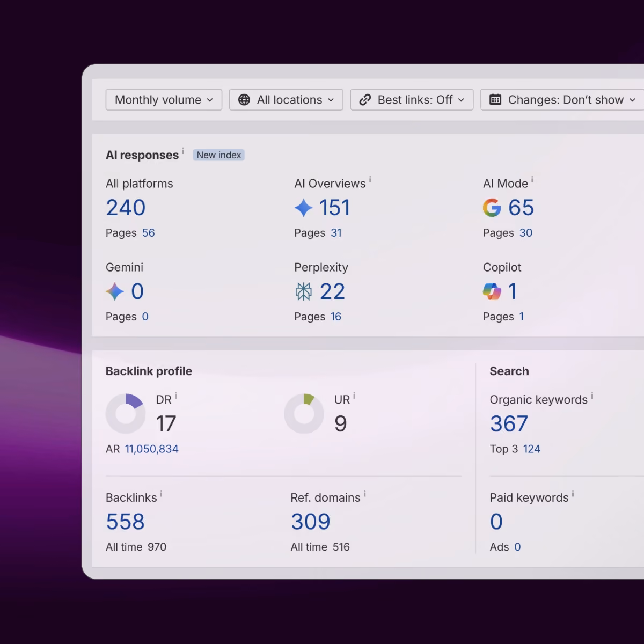644x644 pixels.
Task: Open the All locations dropdown
Action: point(286,100)
